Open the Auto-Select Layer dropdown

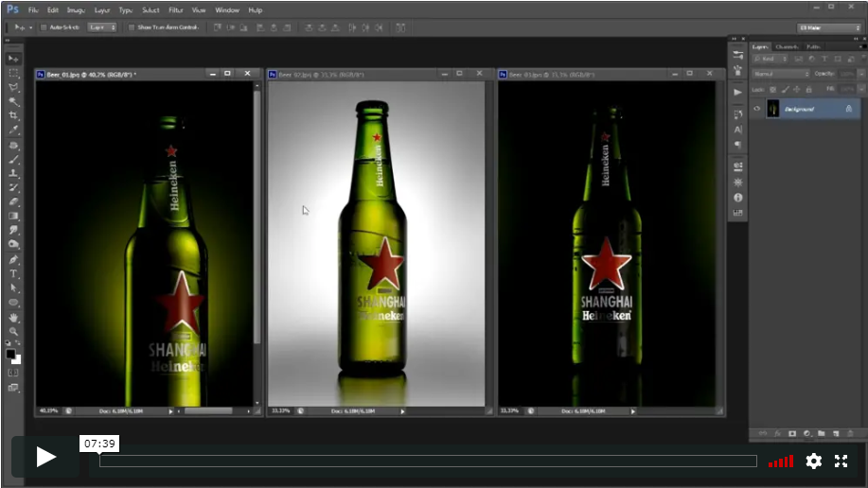pyautogui.click(x=102, y=27)
